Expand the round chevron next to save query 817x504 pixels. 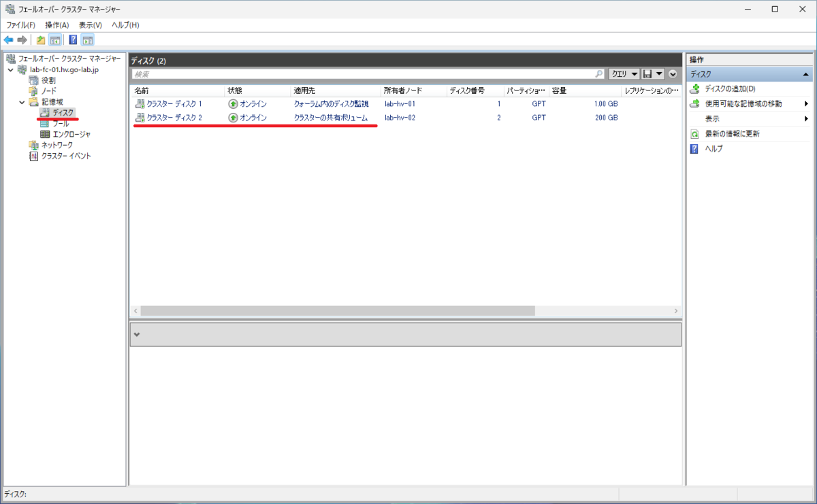click(673, 74)
